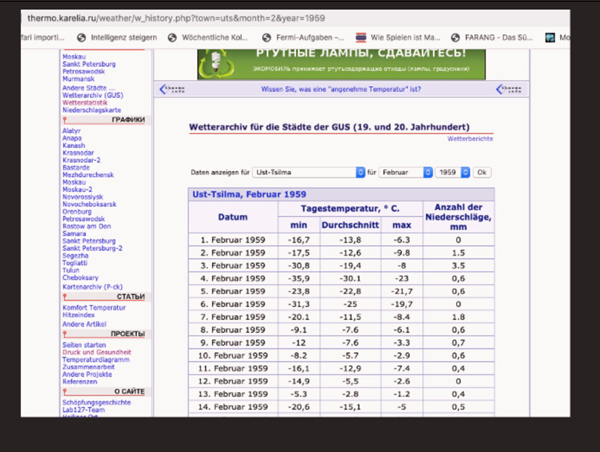600x452 pixels.
Task: Click the globe icon of FARANG bookmark
Action: (x=455, y=38)
